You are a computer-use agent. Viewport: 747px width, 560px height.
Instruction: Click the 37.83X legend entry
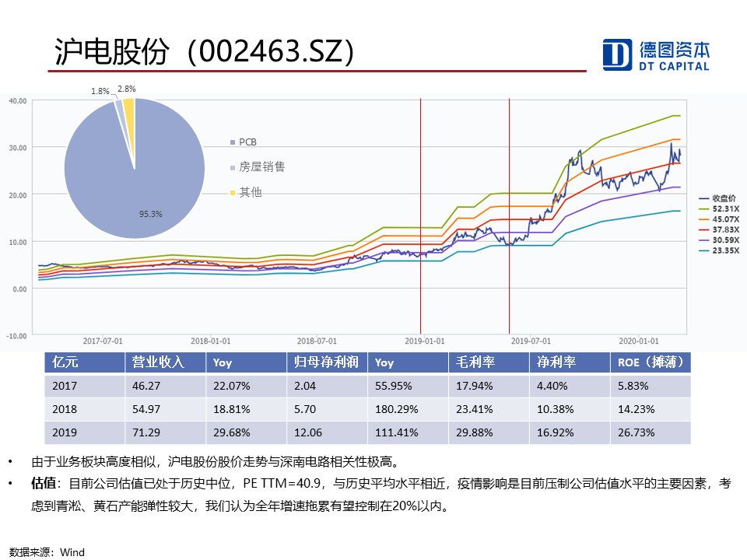click(719, 229)
